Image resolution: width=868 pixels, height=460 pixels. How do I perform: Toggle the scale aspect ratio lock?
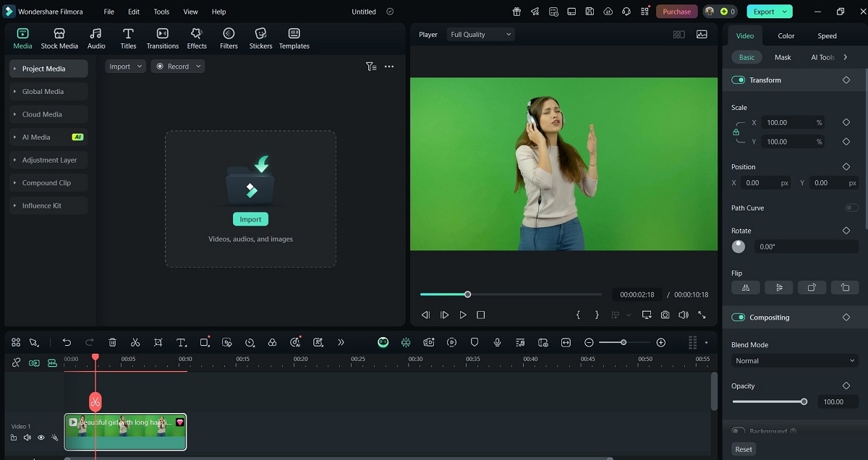pos(736,132)
